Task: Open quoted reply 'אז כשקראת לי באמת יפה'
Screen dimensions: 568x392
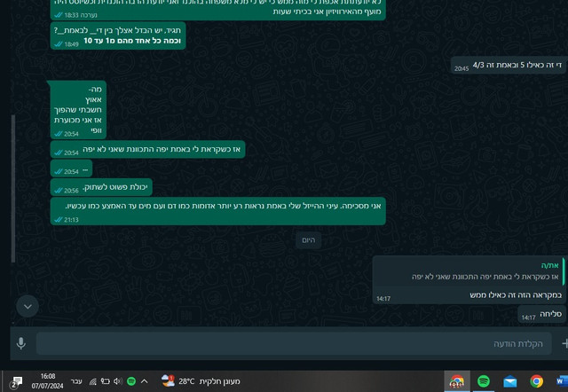Action: (469, 271)
